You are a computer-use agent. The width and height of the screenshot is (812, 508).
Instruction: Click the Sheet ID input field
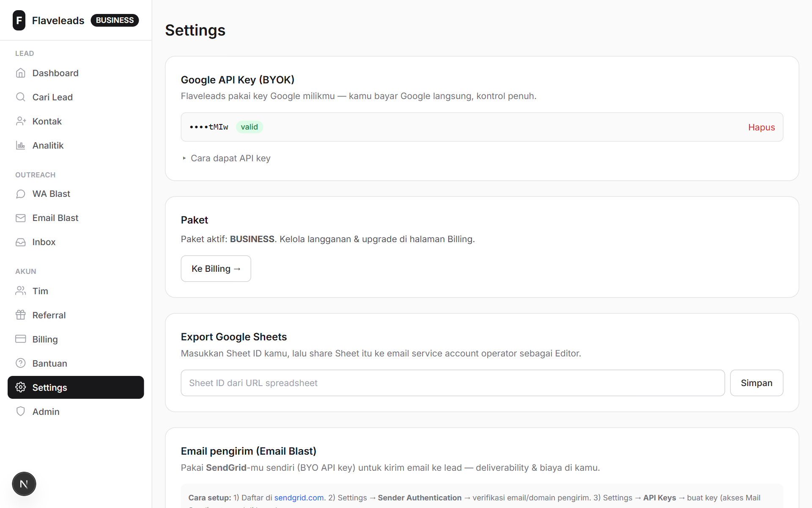[453, 383]
